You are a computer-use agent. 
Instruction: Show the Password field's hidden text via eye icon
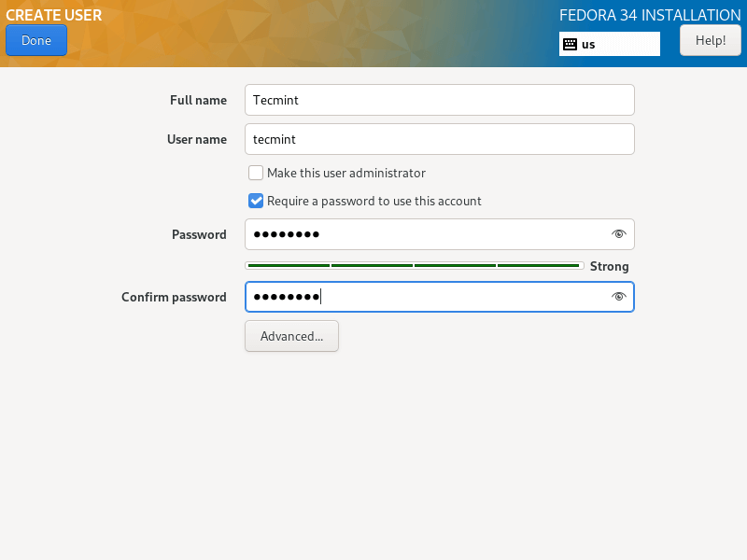click(x=618, y=234)
